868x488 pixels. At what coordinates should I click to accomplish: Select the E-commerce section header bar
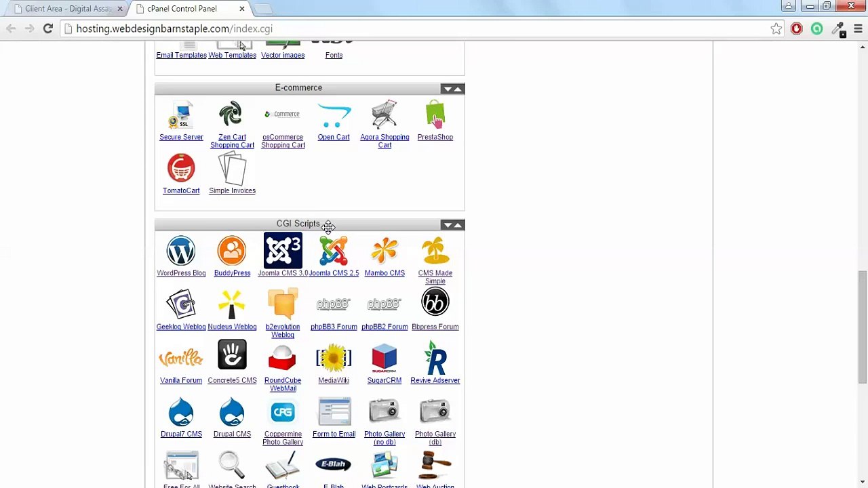pos(309,88)
